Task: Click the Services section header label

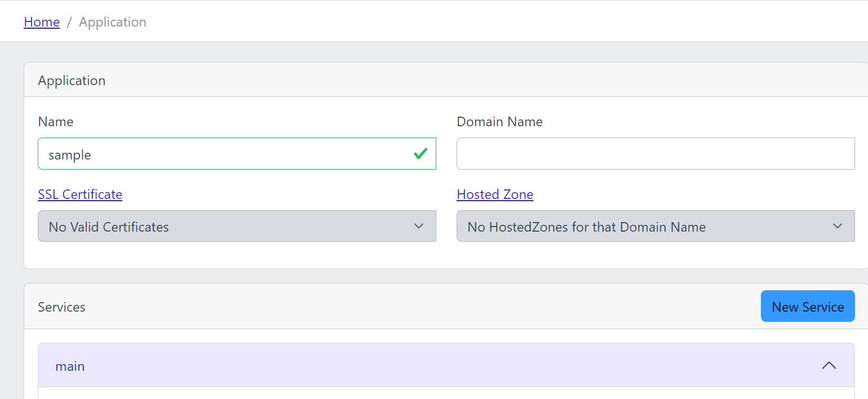Action: [x=61, y=307]
